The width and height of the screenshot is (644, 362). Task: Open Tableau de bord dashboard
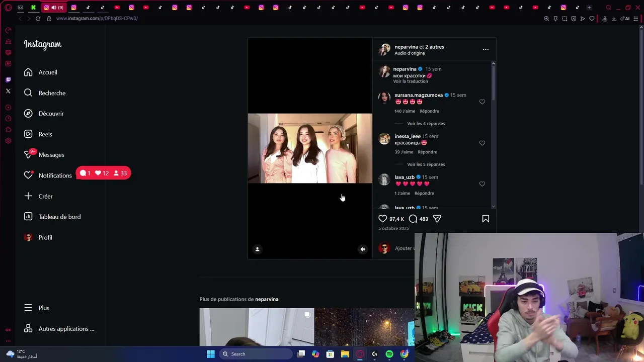click(52, 217)
